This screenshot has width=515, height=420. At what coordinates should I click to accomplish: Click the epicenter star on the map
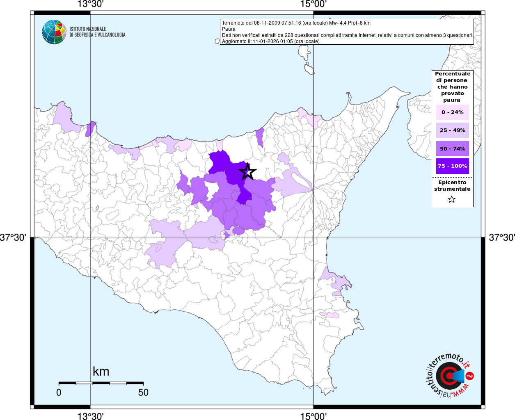(x=247, y=172)
